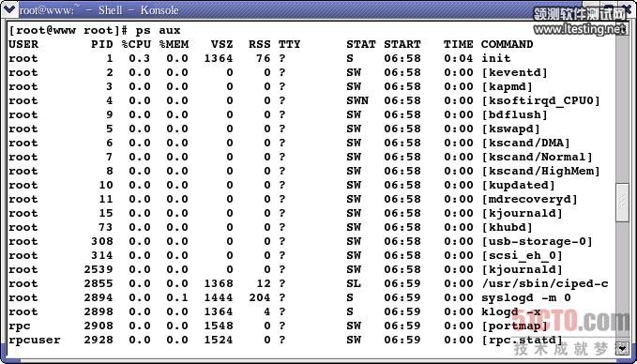Click the %MEM column header
Image resolution: width=637 pixels, height=364 pixels.
coord(174,44)
